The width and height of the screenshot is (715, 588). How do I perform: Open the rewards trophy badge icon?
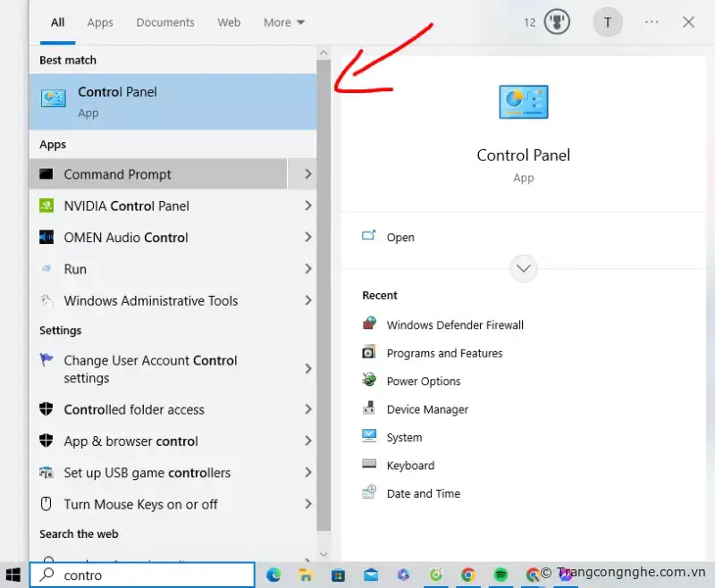[557, 22]
